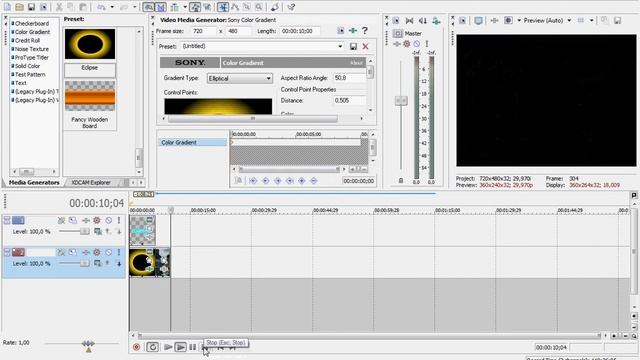Toggle Bypass Motion Blur on track 1
640x360 pixels.
pos(61,220)
